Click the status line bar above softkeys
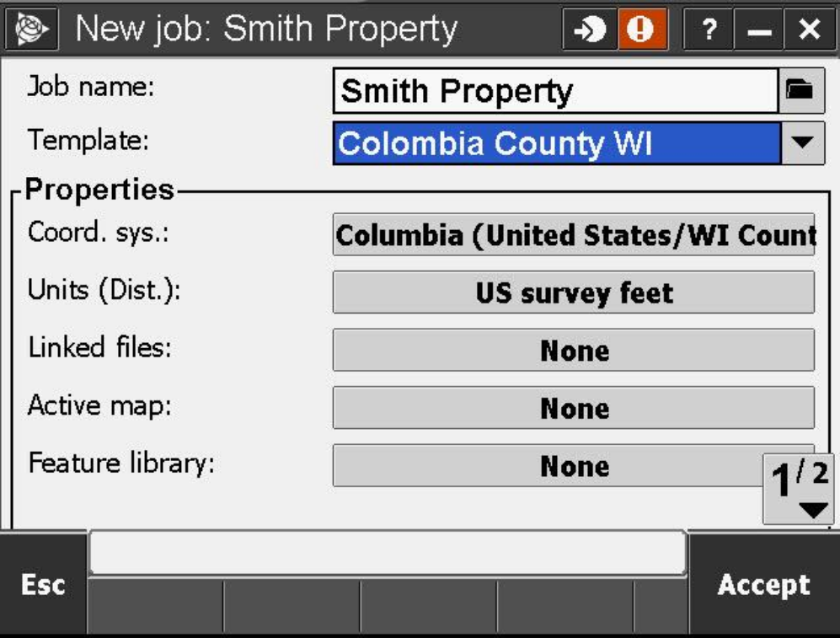This screenshot has width=840, height=638. point(388,552)
